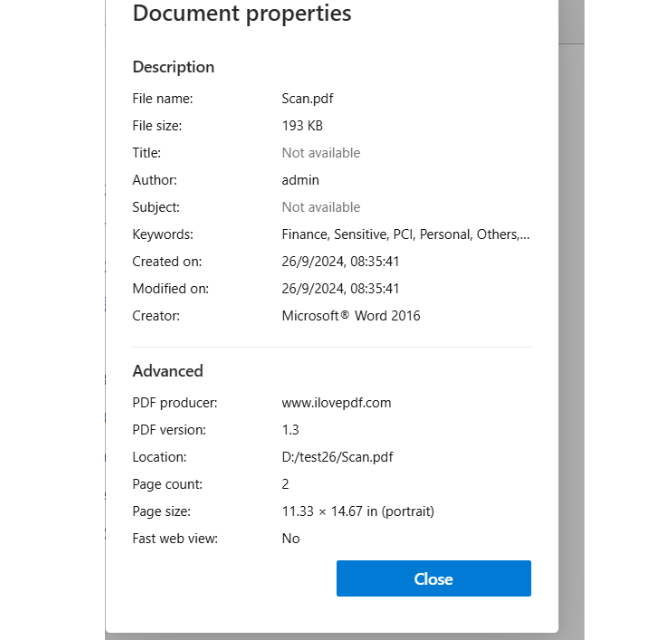
Task: Click the Keywords field label
Action: (163, 234)
